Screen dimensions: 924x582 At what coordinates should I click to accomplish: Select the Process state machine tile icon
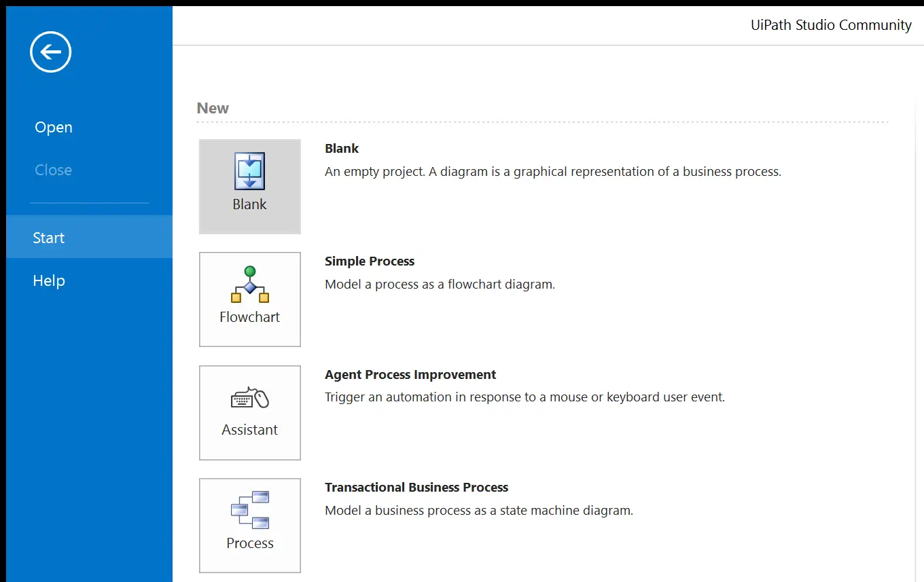250,526
